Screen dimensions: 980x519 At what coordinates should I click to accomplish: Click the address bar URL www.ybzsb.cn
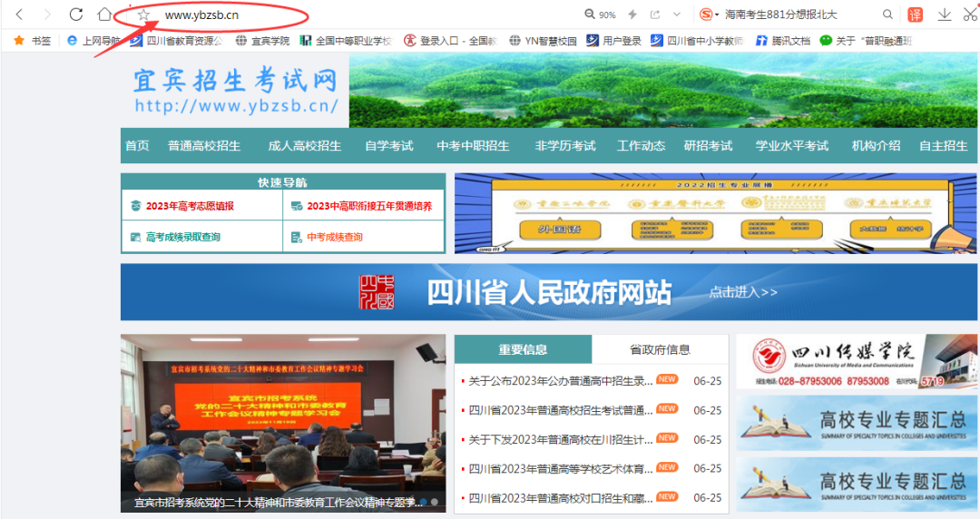click(201, 15)
